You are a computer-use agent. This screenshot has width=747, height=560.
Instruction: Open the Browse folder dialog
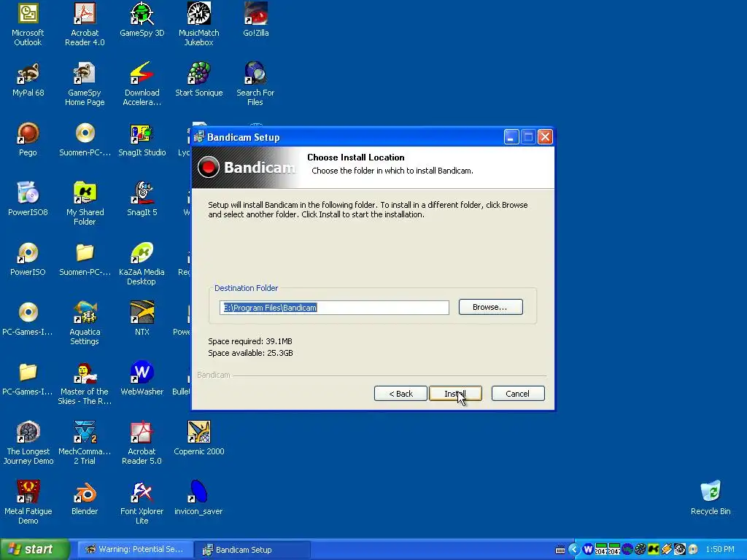pos(490,307)
